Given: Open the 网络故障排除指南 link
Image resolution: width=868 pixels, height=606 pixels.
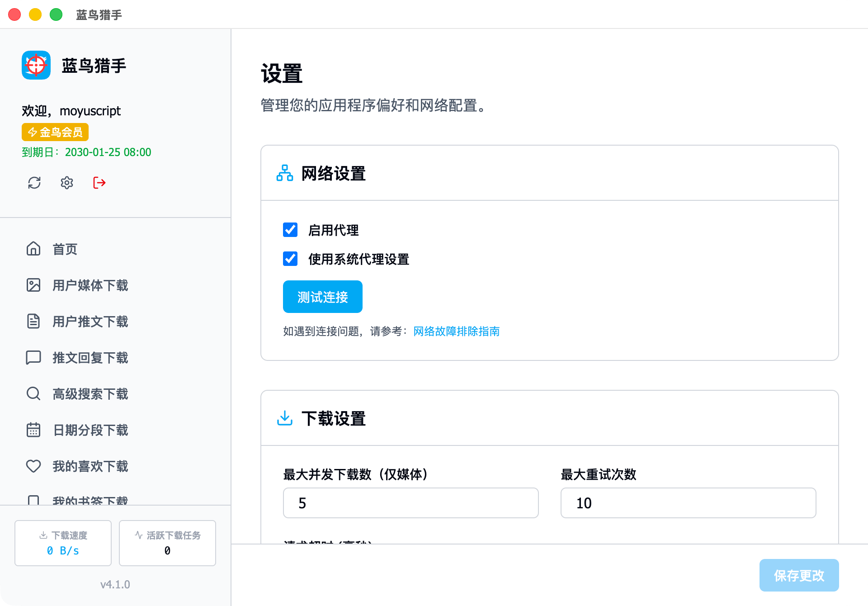Looking at the screenshot, I should pyautogui.click(x=456, y=331).
